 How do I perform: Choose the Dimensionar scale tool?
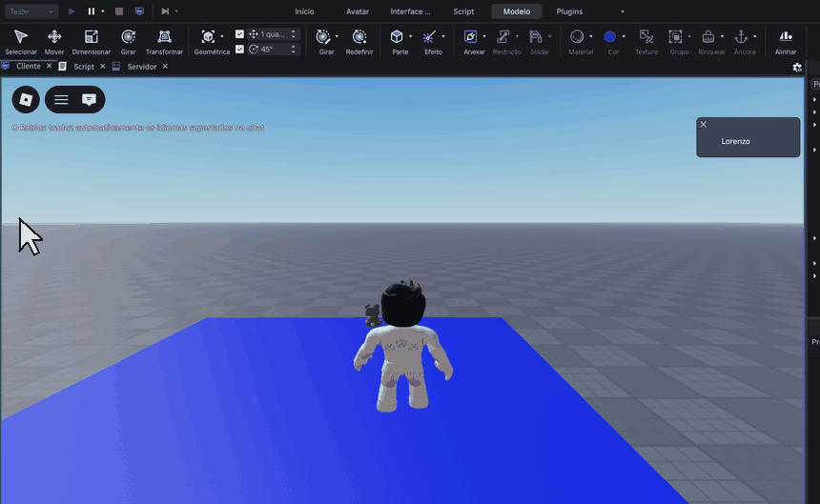(x=91, y=42)
